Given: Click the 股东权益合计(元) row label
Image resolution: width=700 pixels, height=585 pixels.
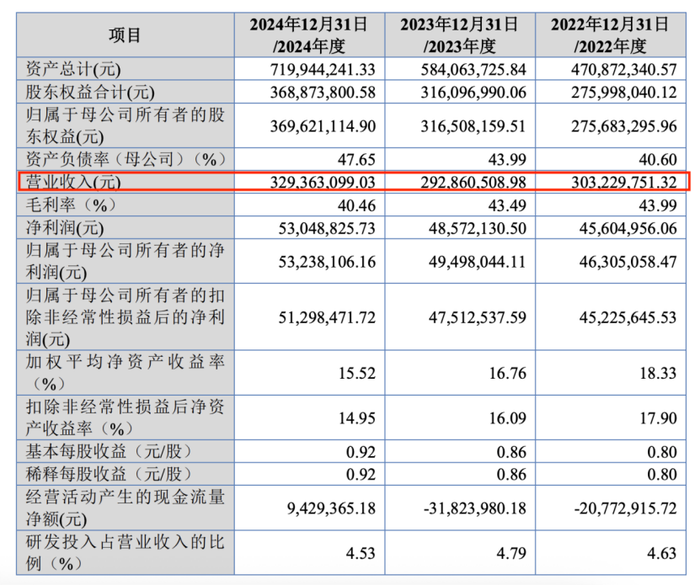Looking at the screenshot, I should (x=90, y=92).
